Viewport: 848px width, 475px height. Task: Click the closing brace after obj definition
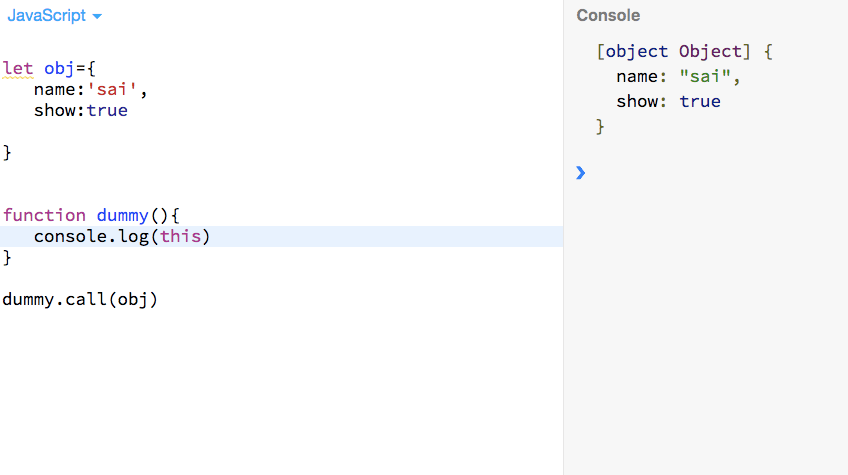click(x=7, y=153)
